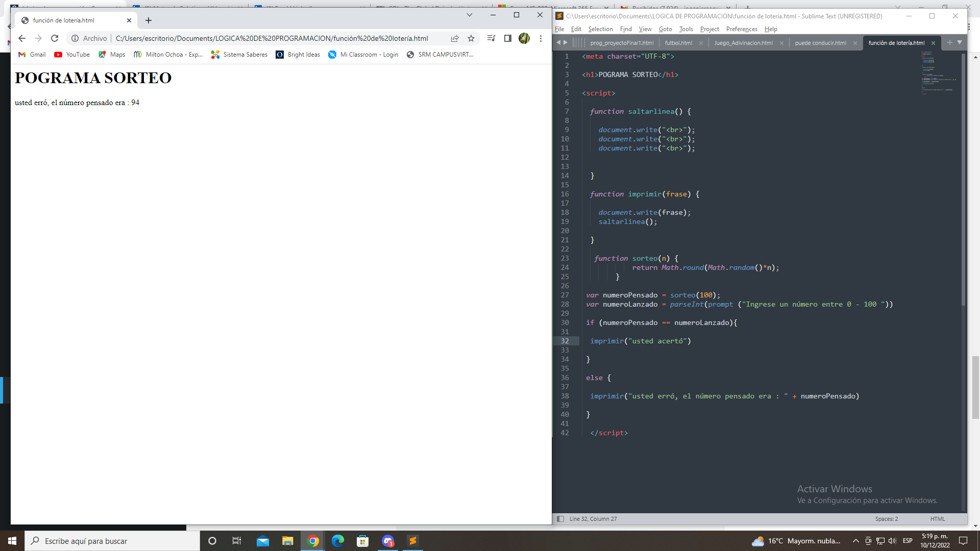Open Microsoft Store from taskbar
980x551 pixels.
click(363, 541)
